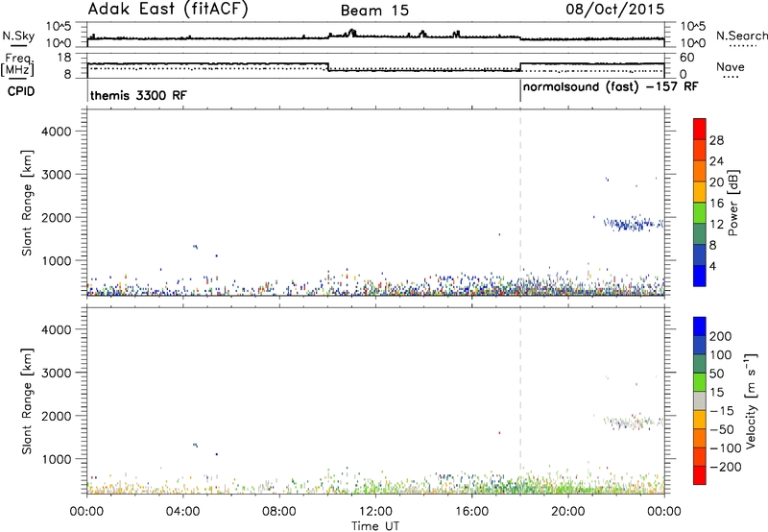The image size is (768, 532).
Task: Click the "-100" label on the Velocity colorbar
Action: (x=725, y=448)
